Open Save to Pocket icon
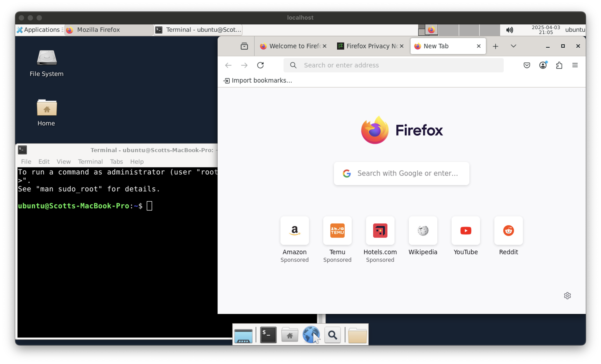This screenshot has height=364, width=601. [527, 65]
